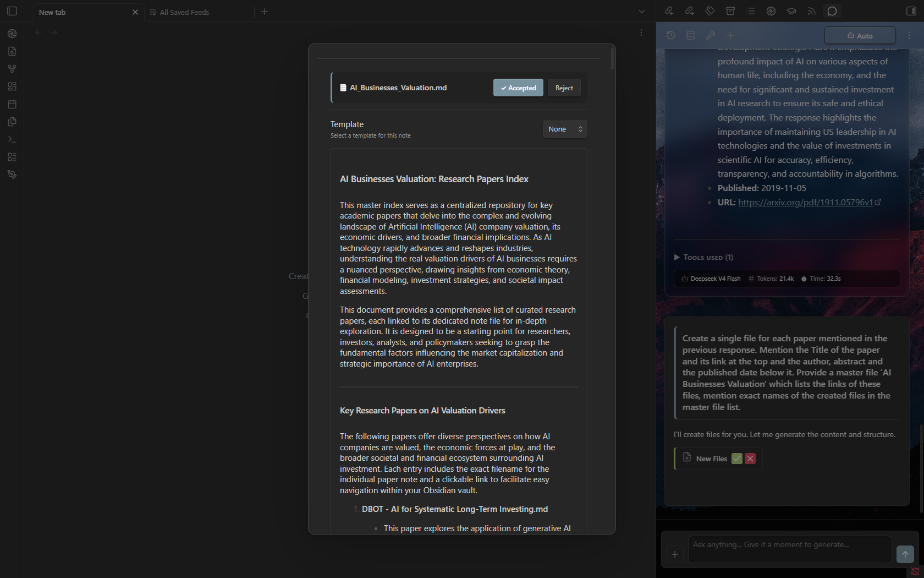Open the tab list chevron dropdown
This screenshot has height=578, width=924.
tap(642, 12)
